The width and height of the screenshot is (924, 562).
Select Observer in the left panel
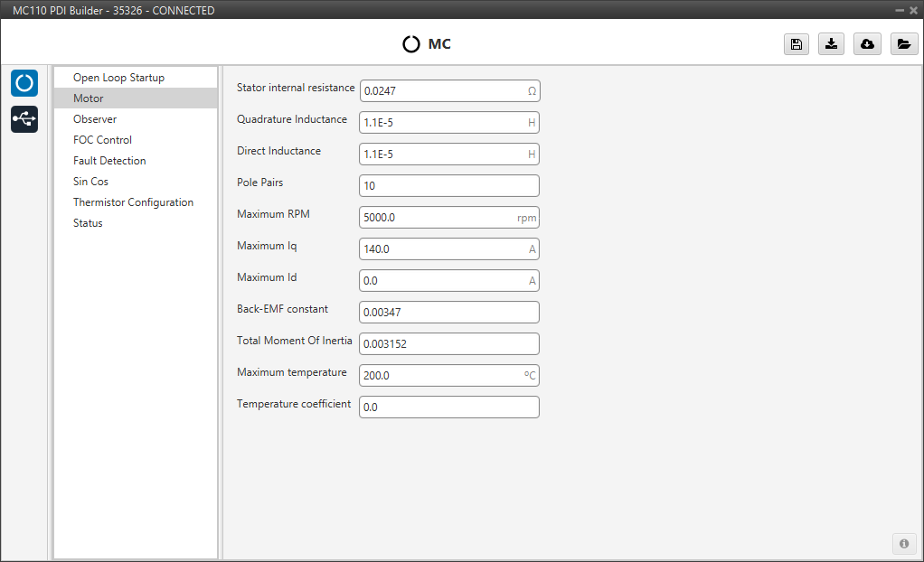click(95, 119)
